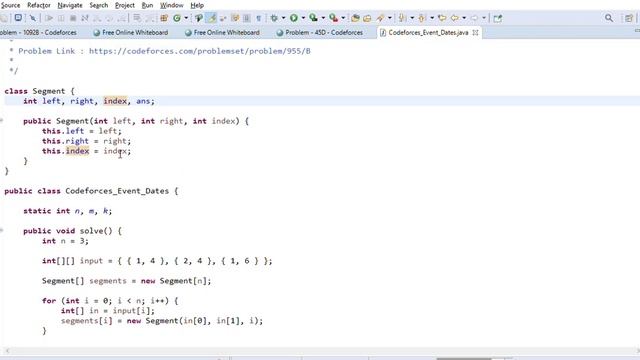Click the Next Annotation arrow icon
Image resolution: width=640 pixels, height=360 pixels.
(x=402, y=18)
